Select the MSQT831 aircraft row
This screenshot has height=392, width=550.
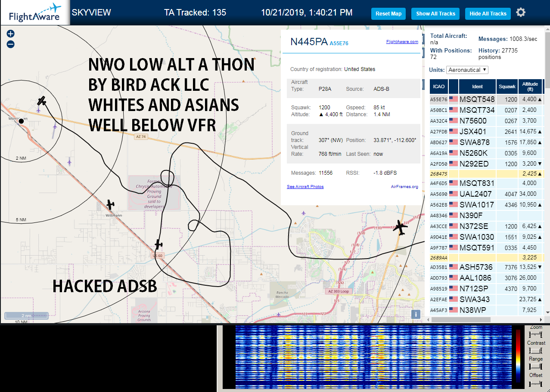pos(486,183)
